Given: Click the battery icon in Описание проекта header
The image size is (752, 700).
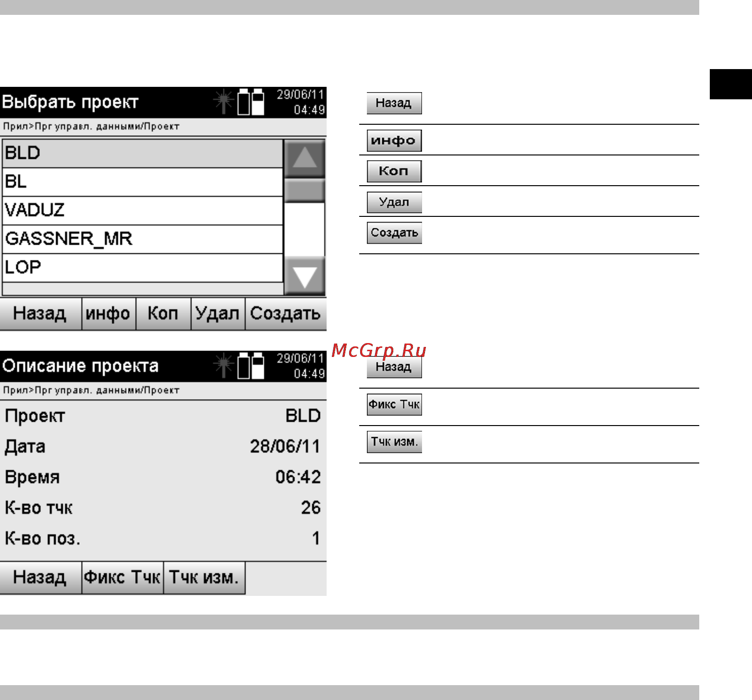Looking at the screenshot, I should (x=251, y=366).
